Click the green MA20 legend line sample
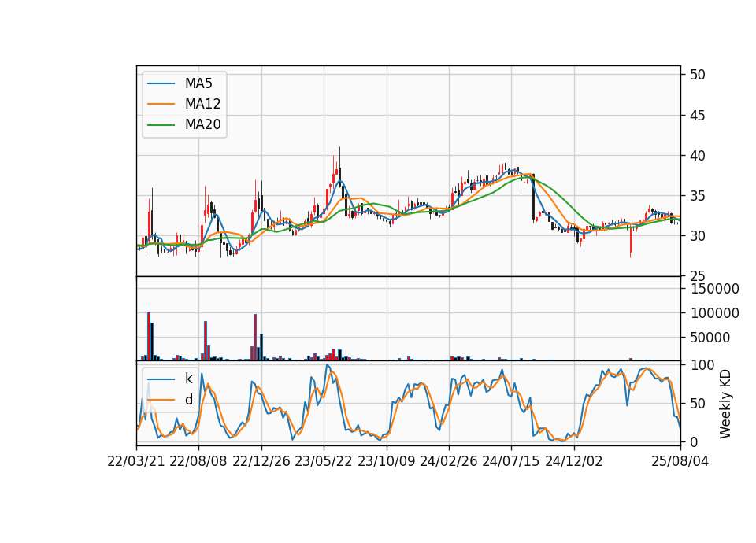Viewport: 756px width, 543px height. point(161,124)
